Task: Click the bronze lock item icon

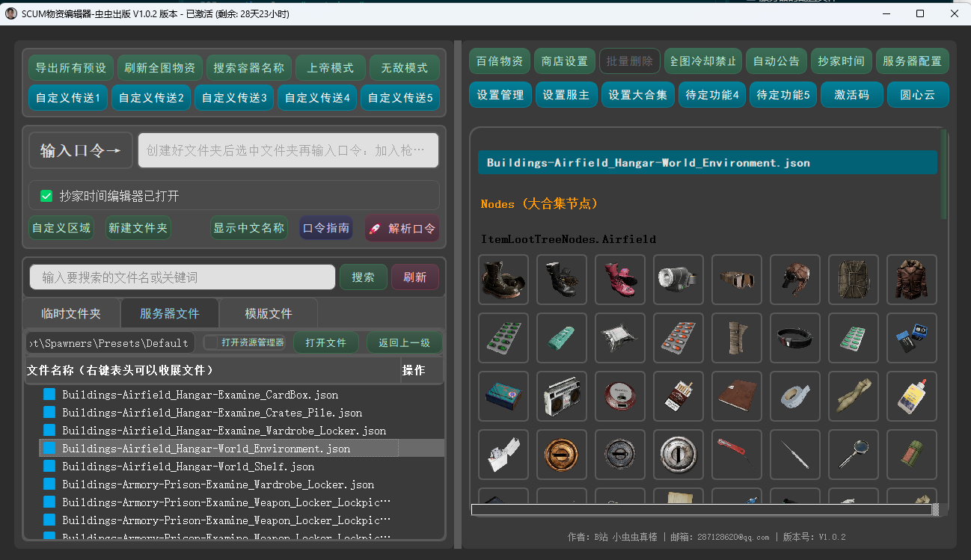Action: coord(562,455)
